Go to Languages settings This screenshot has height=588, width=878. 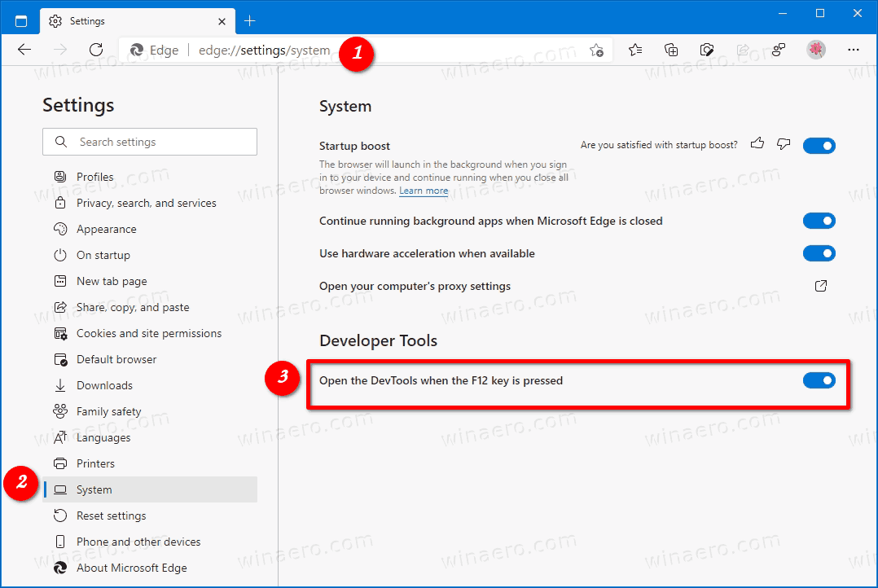[150, 437]
